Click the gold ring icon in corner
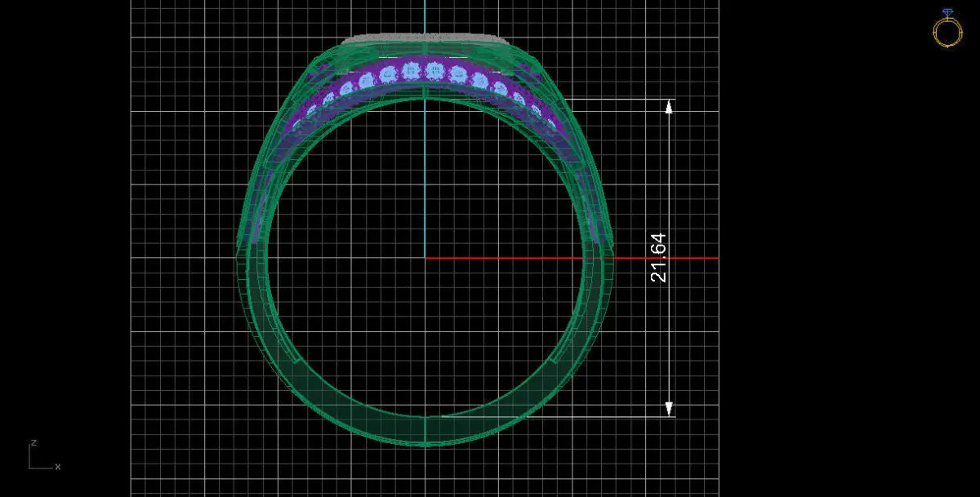The image size is (980, 497). pyautogui.click(x=947, y=29)
